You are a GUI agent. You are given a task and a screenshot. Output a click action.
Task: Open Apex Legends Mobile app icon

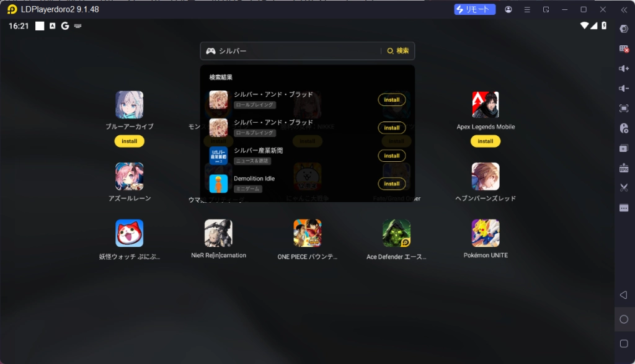click(486, 105)
